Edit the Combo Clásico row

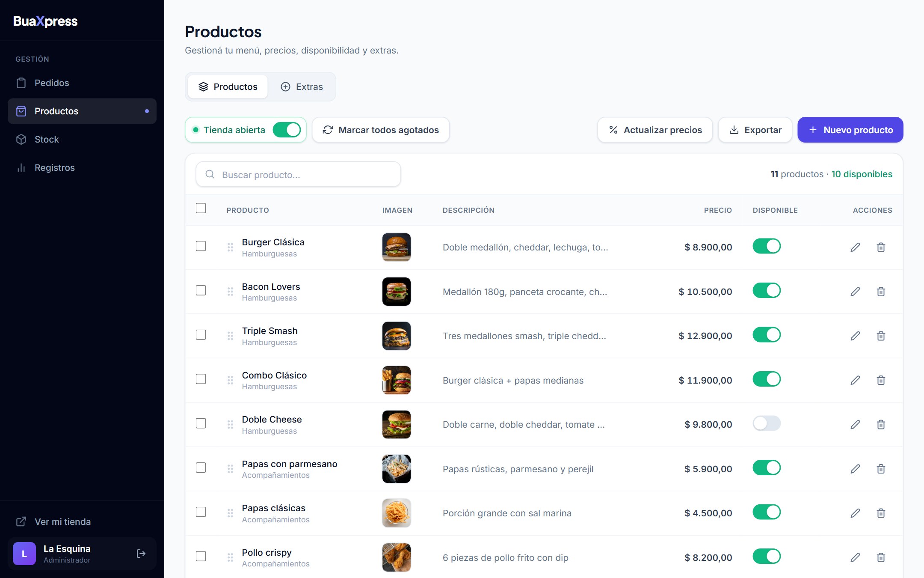855,380
